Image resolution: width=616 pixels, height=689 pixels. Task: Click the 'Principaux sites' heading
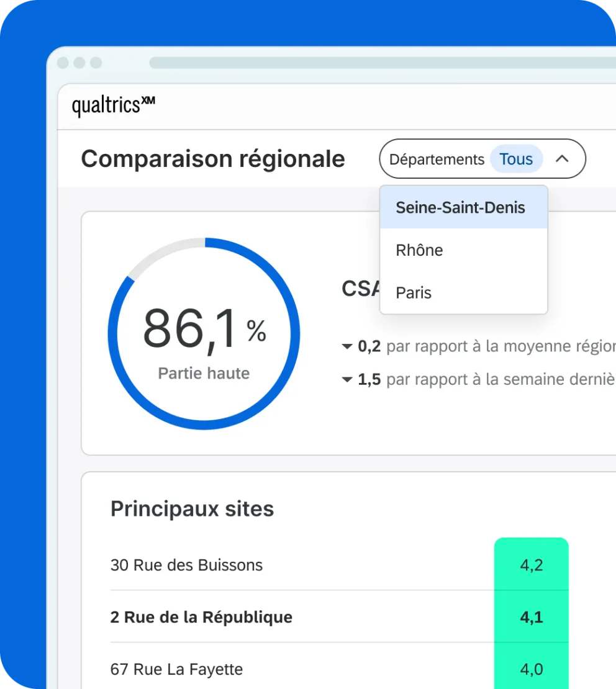click(192, 509)
